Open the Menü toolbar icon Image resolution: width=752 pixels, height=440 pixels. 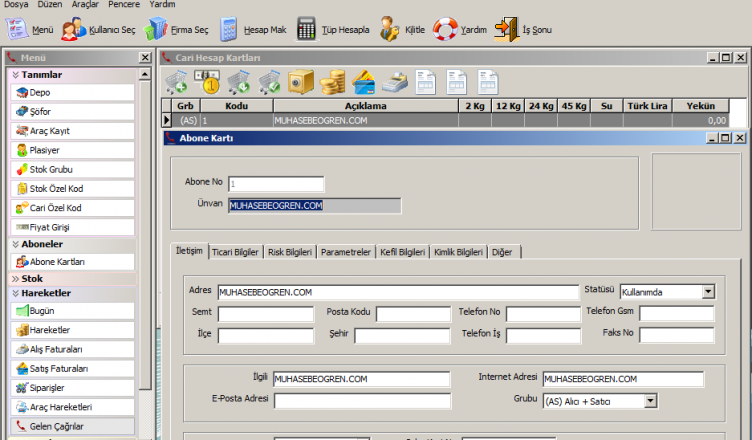click(17, 29)
